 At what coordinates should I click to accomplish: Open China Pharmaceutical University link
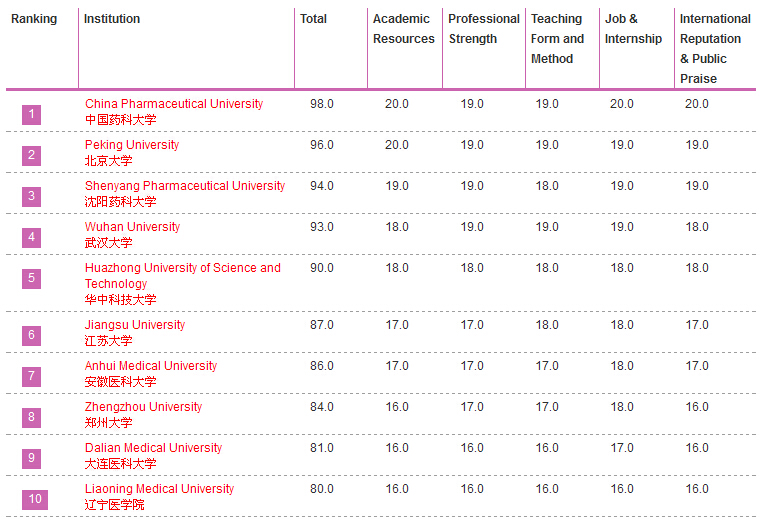(174, 104)
